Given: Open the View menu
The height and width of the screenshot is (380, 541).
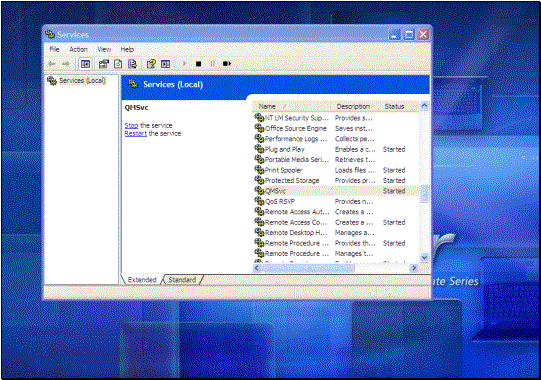Looking at the screenshot, I should tap(104, 49).
